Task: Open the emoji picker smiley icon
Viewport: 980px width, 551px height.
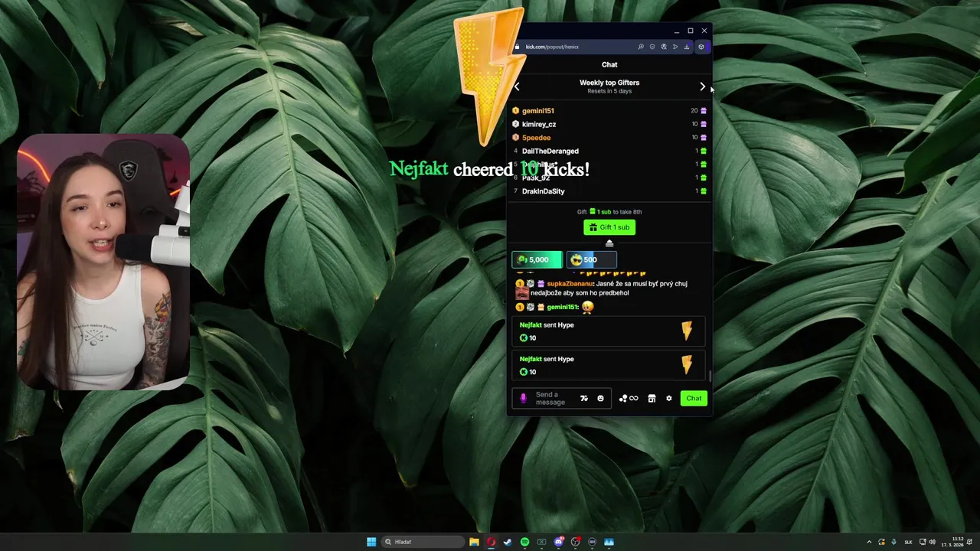Action: 600,398
